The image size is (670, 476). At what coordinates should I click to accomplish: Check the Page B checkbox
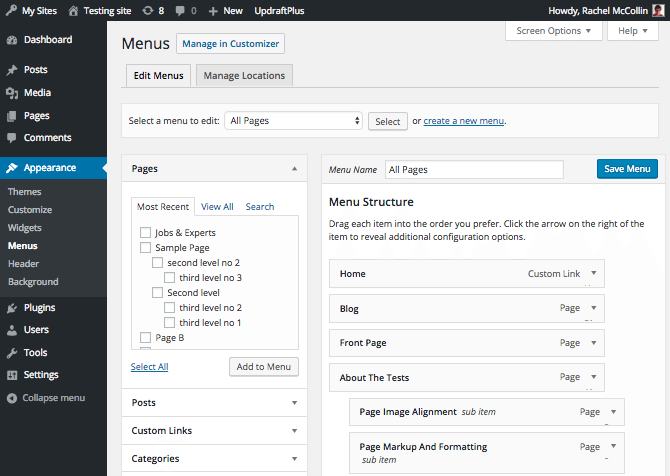click(145, 337)
